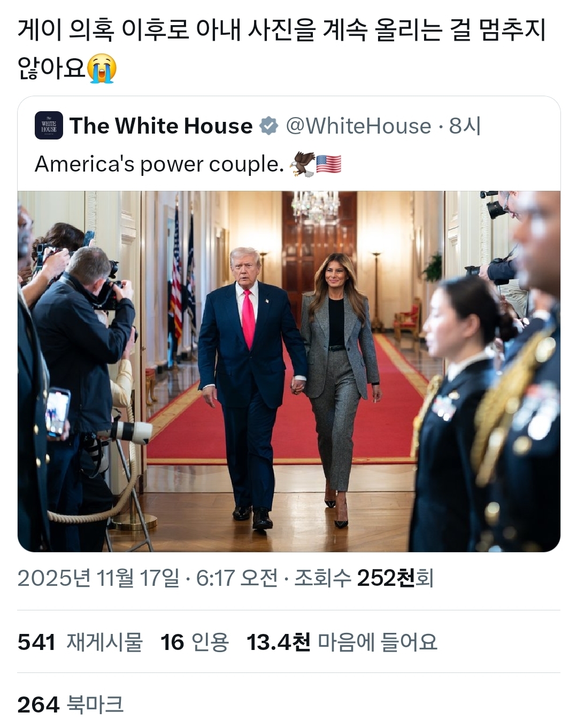Open the @WhiteHouse handle link
The width and height of the screenshot is (577, 728).
358,126
